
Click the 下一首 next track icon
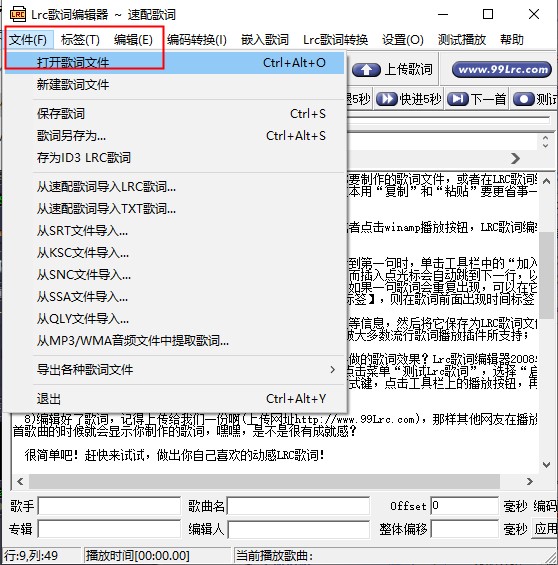click(458, 99)
